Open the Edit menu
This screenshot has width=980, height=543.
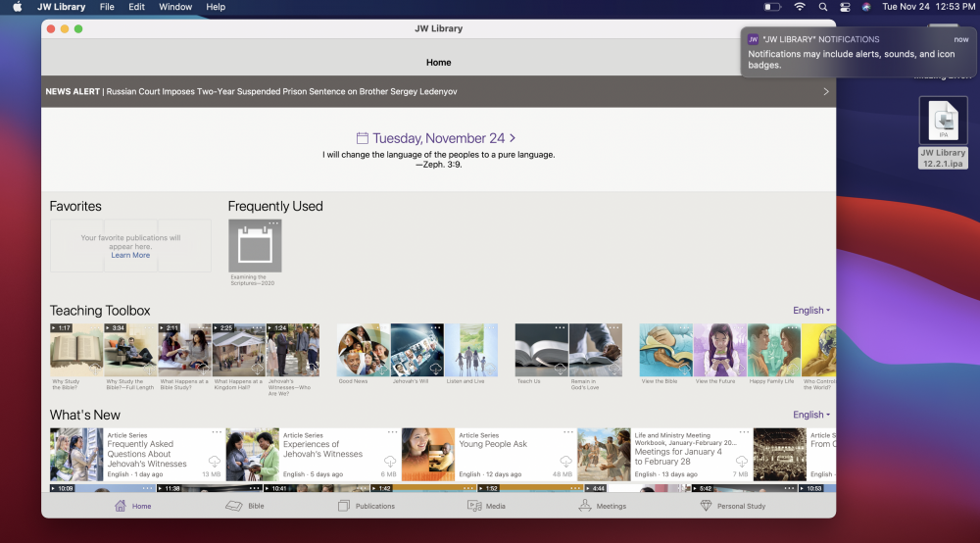click(x=136, y=7)
